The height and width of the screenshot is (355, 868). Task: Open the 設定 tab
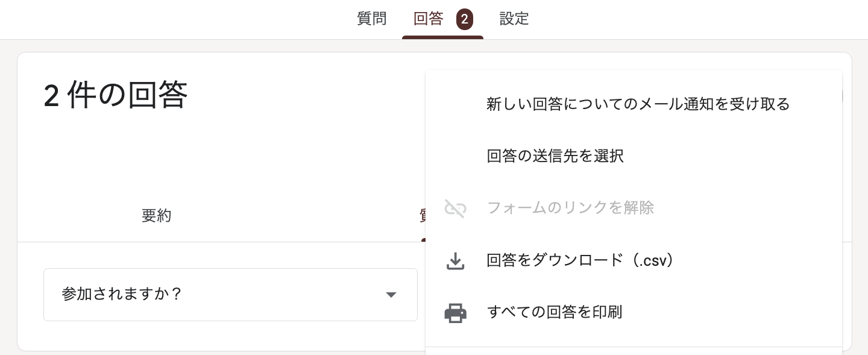click(x=514, y=19)
